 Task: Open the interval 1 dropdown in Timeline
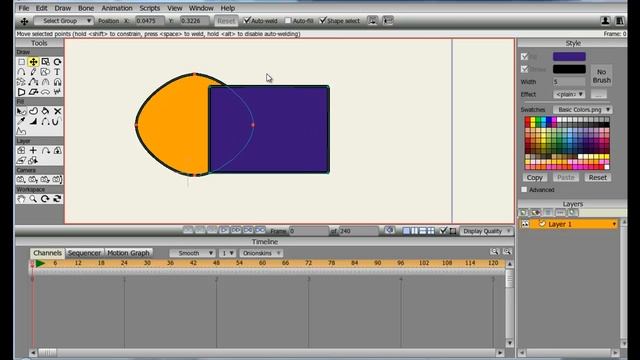tap(227, 253)
